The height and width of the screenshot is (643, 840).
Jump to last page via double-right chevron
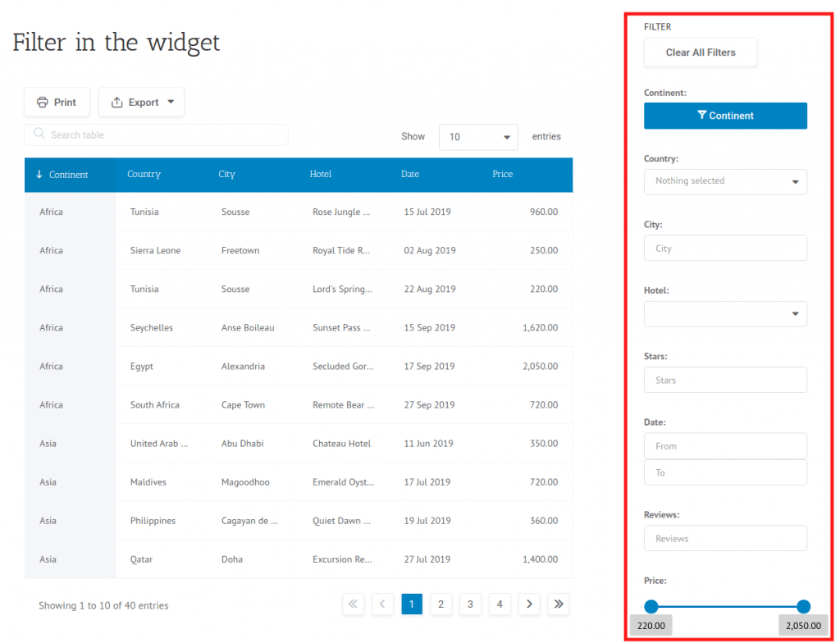(559, 604)
